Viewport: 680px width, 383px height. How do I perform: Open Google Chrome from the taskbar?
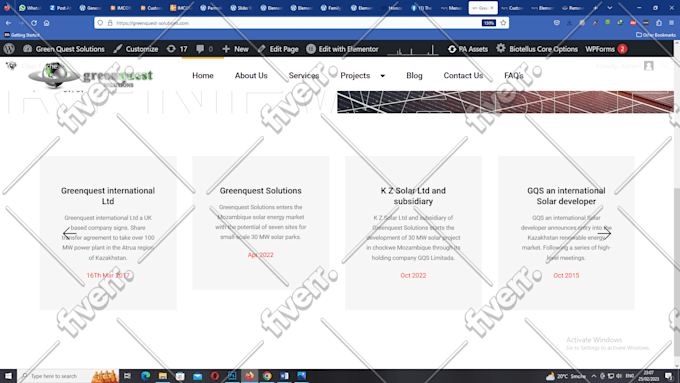[x=267, y=376]
